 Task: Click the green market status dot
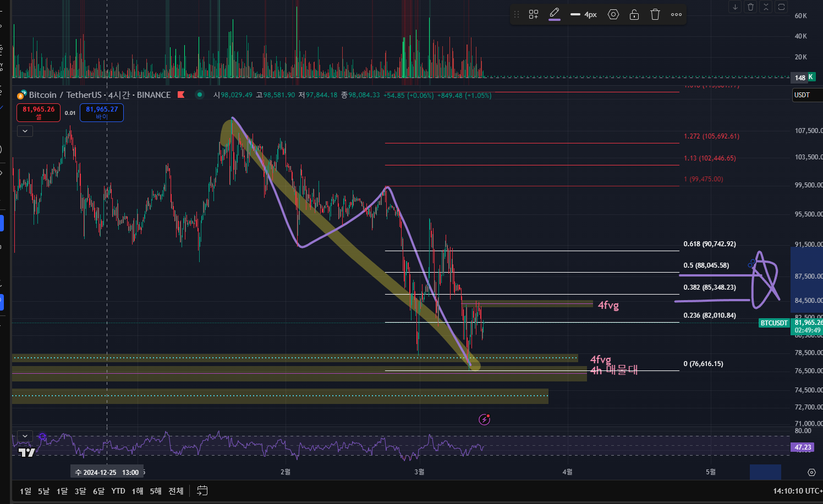200,95
